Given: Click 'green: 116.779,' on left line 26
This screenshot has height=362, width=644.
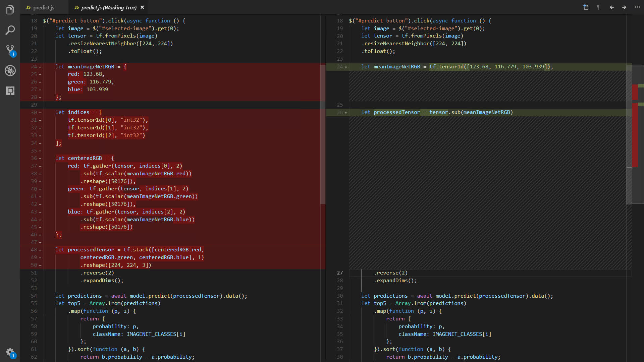Looking at the screenshot, I should click(91, 82).
